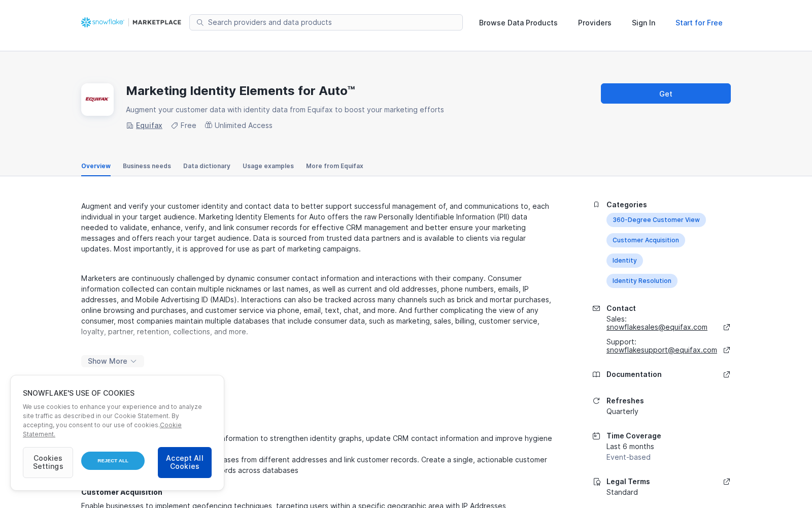This screenshot has height=508, width=812.
Task: Click the 'Standard' legal terms value
Action: (622, 492)
